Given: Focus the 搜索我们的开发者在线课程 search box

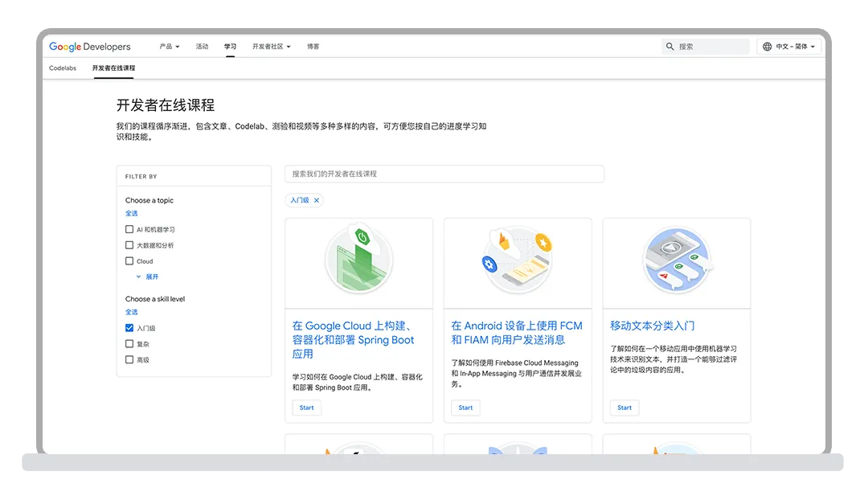Looking at the screenshot, I should 444,174.
